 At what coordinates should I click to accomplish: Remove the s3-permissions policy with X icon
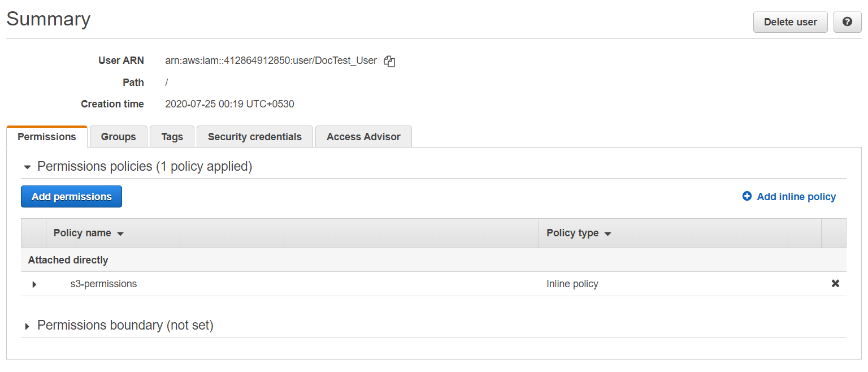click(835, 284)
